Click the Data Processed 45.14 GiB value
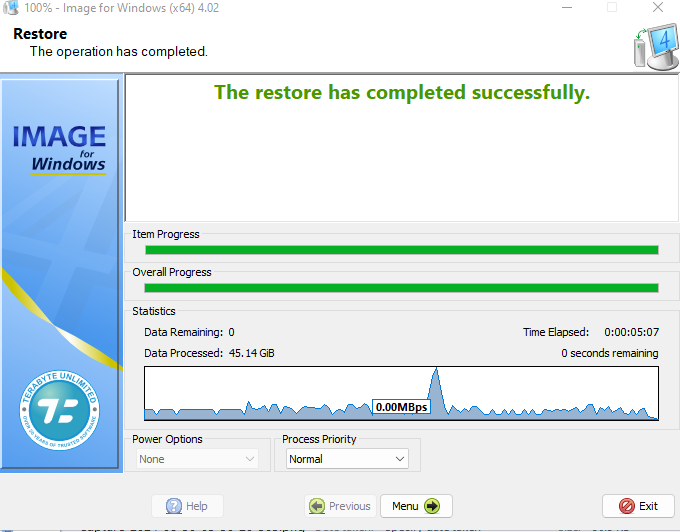The height and width of the screenshot is (532, 680). [x=252, y=353]
